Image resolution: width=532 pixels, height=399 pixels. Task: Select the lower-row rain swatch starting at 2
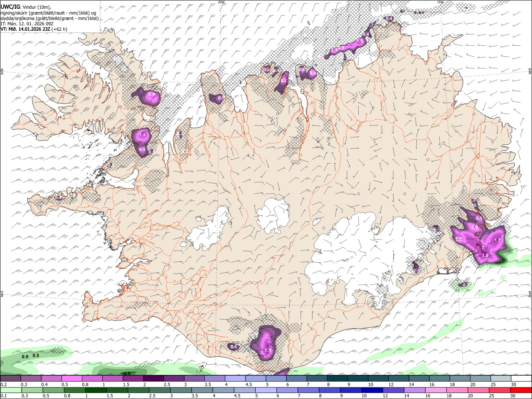point(138,390)
